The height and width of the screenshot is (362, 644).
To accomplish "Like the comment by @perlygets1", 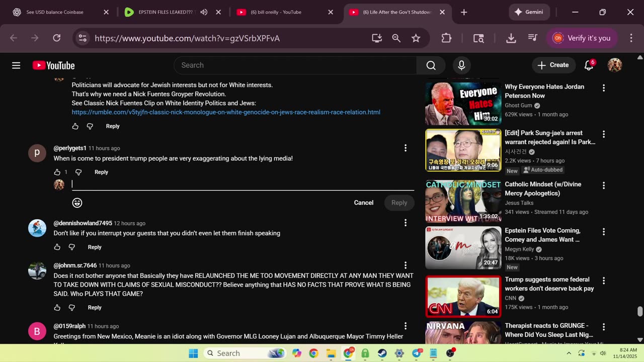I will (x=57, y=172).
